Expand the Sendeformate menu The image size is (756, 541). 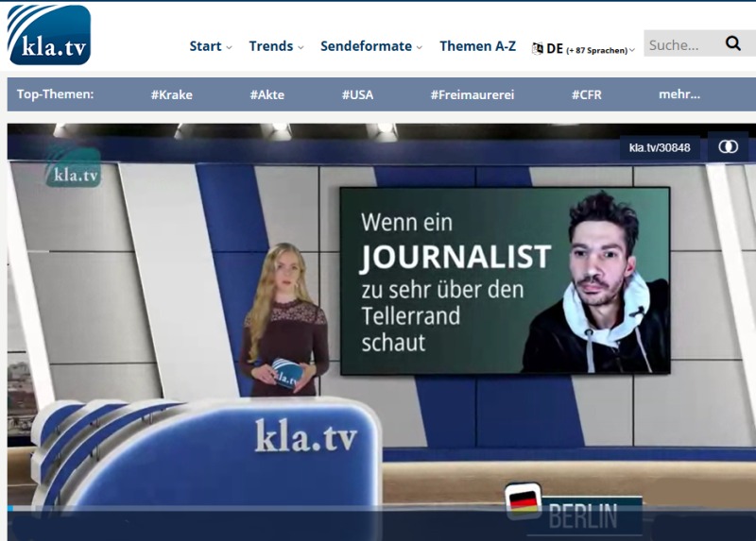coord(370,46)
